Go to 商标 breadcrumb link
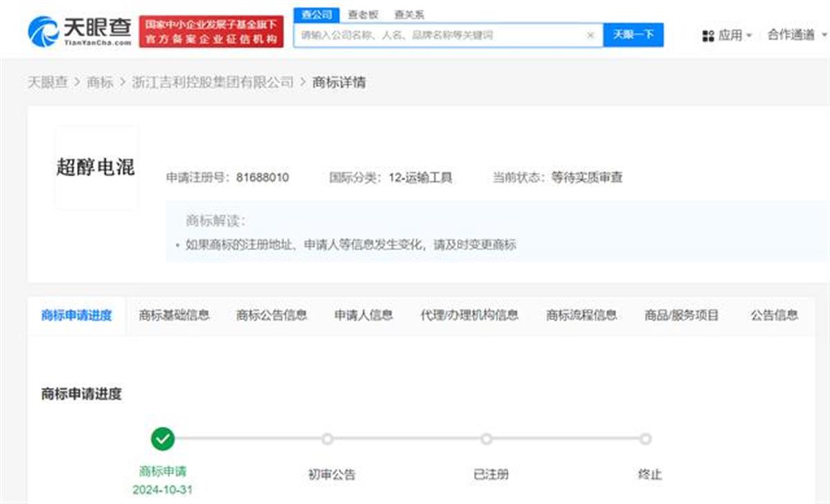 [x=100, y=82]
